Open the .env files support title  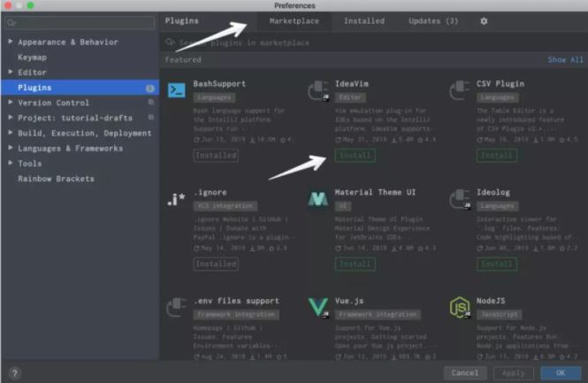click(x=236, y=301)
